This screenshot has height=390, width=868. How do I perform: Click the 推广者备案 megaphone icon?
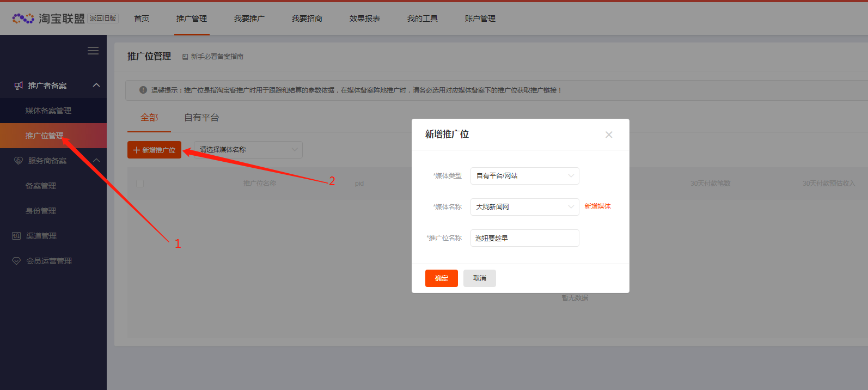coord(19,86)
